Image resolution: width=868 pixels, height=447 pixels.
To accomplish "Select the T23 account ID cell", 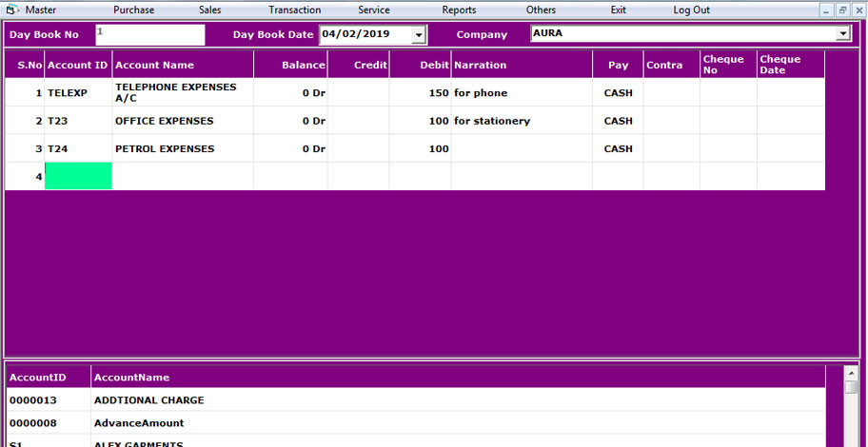I will click(x=78, y=121).
